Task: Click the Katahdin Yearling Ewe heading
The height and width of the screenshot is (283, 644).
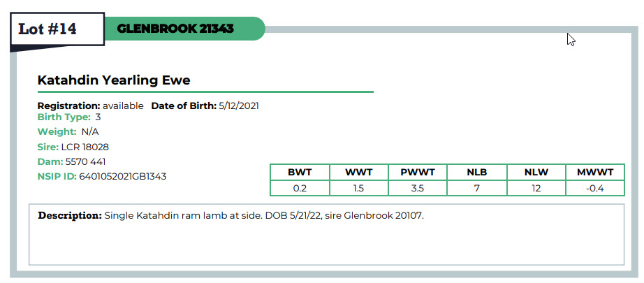Action: click(x=114, y=80)
